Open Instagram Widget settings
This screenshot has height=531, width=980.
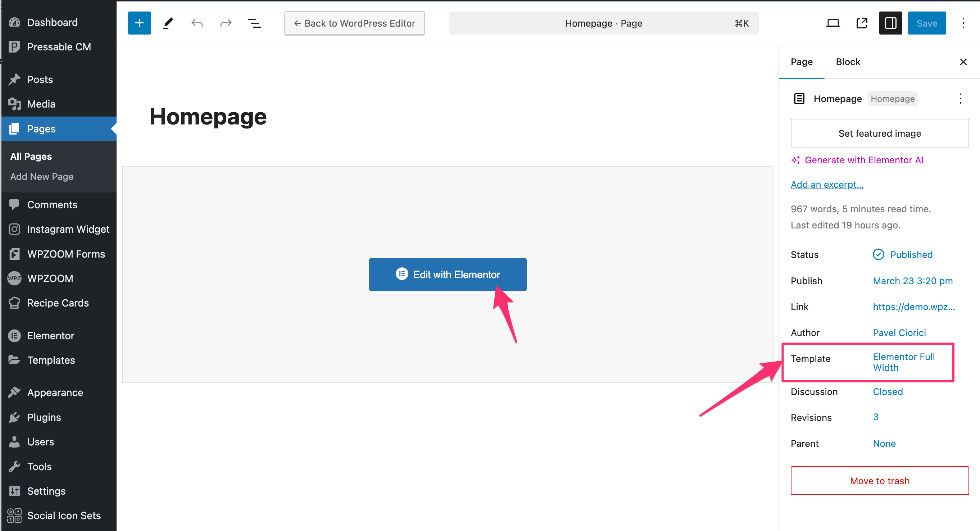tap(59, 229)
